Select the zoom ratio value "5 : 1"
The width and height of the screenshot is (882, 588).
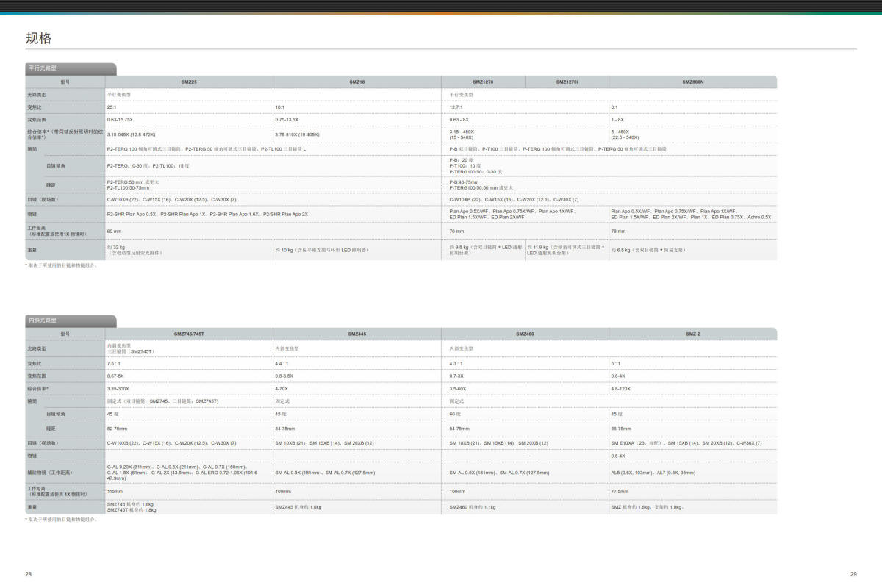(x=616, y=363)
